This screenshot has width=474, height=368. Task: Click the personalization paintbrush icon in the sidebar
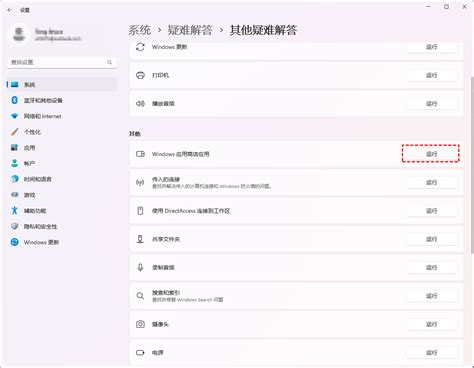(x=14, y=132)
